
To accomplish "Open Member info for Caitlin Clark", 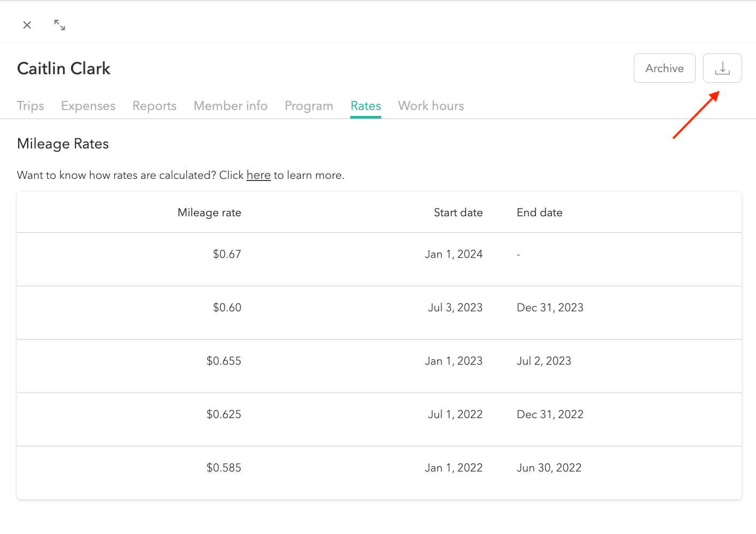I will coord(231,106).
